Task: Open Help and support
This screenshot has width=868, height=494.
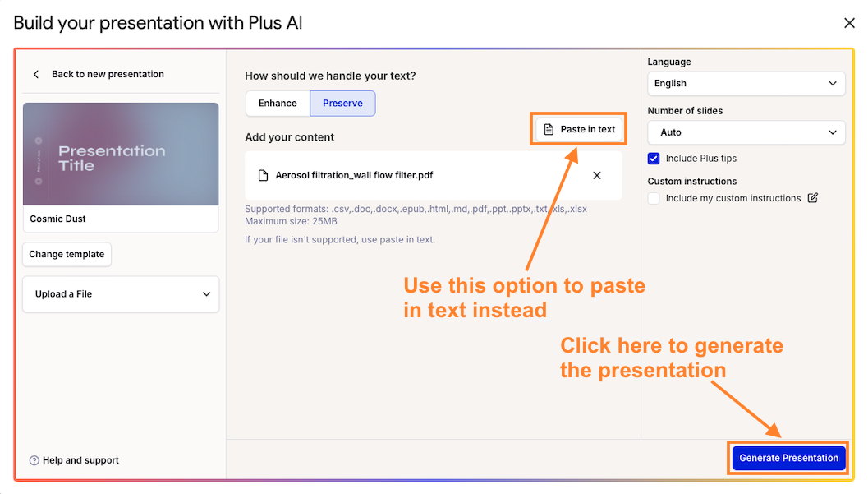Action: click(x=80, y=460)
